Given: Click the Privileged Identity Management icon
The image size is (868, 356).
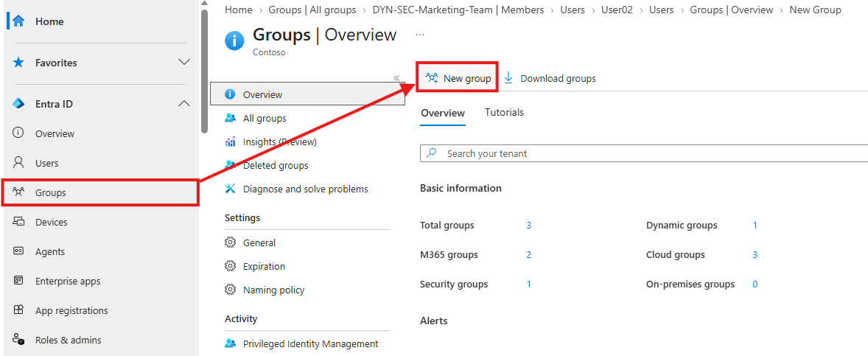Looking at the screenshot, I should [x=231, y=343].
